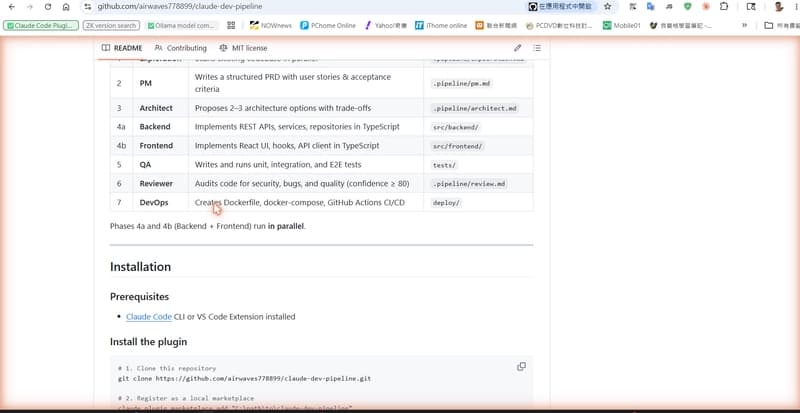Copy the install code block
The width and height of the screenshot is (800, 413).
tap(521, 367)
